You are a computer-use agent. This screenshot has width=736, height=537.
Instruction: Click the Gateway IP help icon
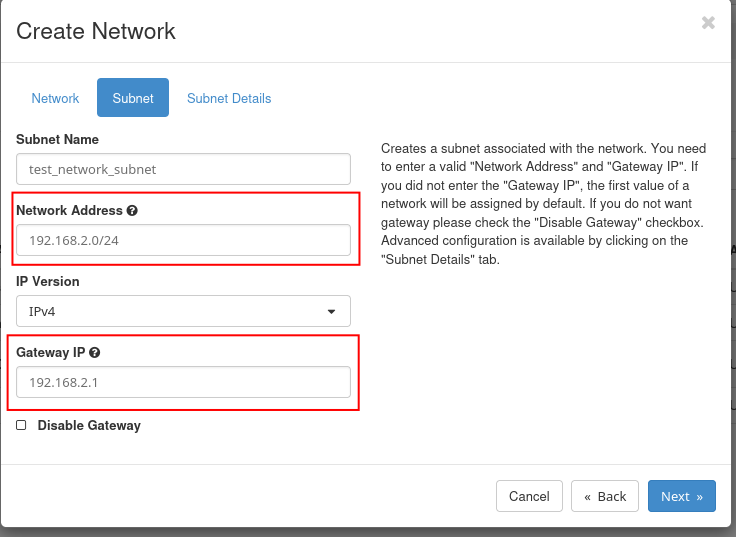[x=94, y=353]
